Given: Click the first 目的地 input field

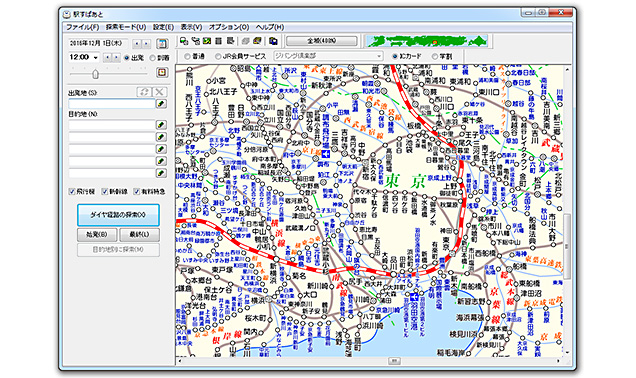Looking at the screenshot, I should 112,125.
